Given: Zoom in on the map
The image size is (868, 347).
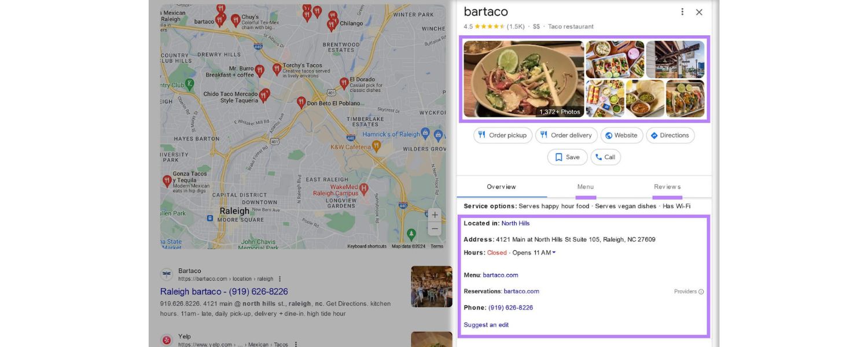Looking at the screenshot, I should 435,215.
